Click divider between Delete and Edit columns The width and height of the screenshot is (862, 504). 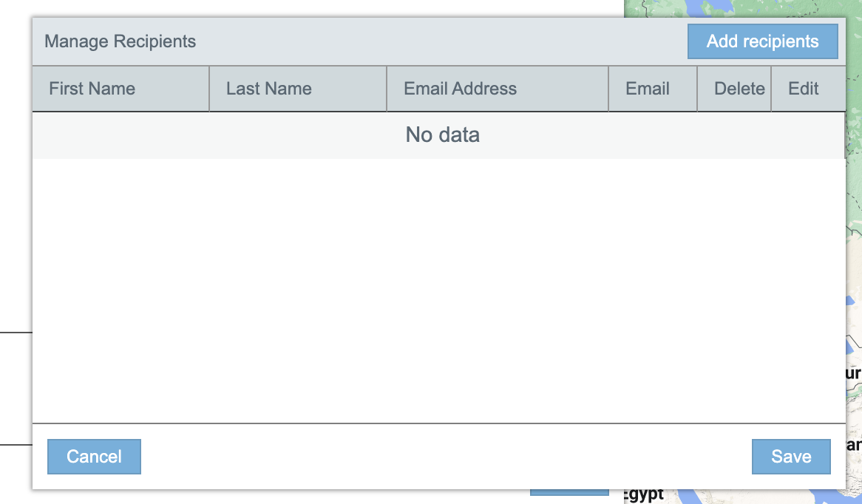point(771,89)
